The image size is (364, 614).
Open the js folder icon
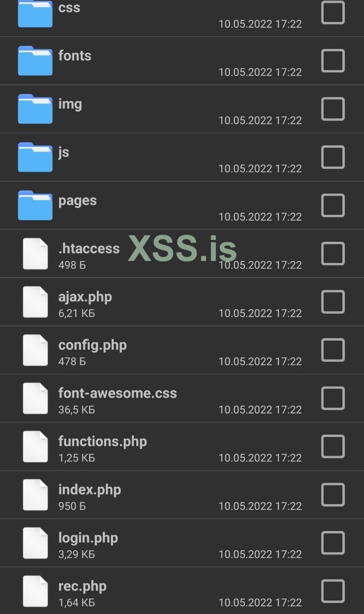35,157
